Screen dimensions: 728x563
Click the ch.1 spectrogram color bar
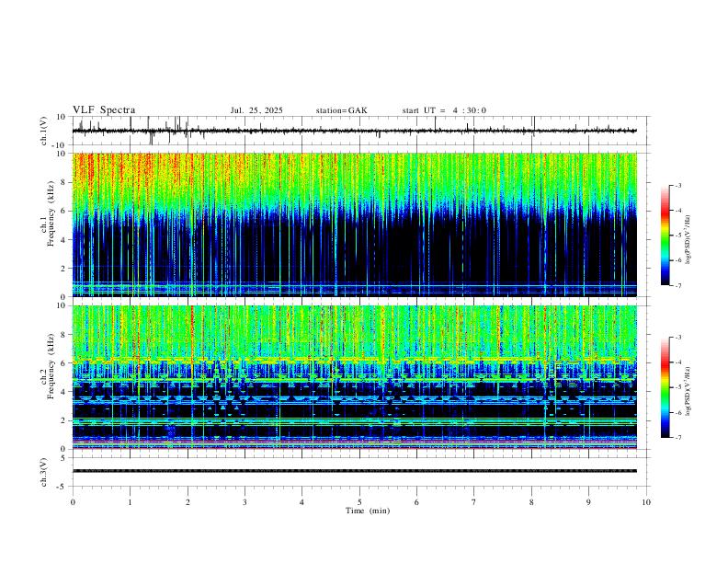pos(665,236)
